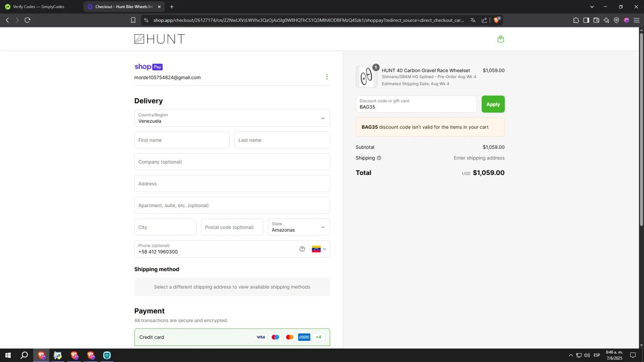Focus the Last name field
Viewport: 644px width, 362px height.
pos(282,140)
